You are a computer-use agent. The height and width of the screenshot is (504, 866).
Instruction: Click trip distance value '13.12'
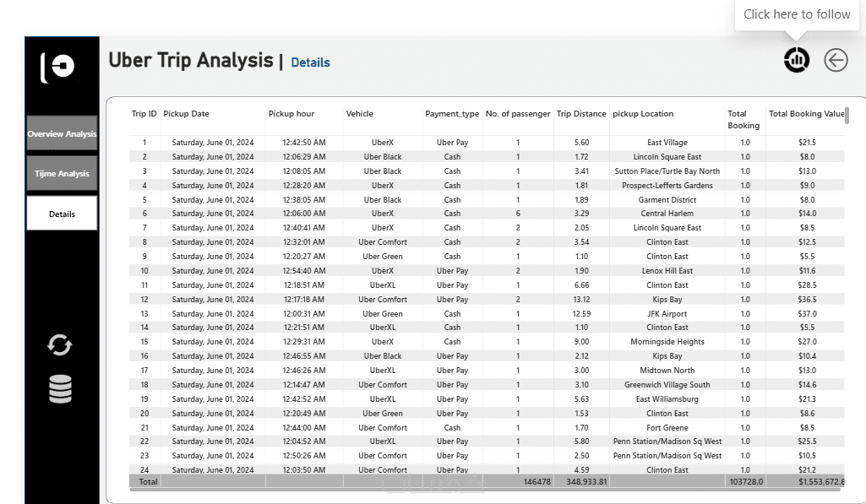(x=581, y=299)
